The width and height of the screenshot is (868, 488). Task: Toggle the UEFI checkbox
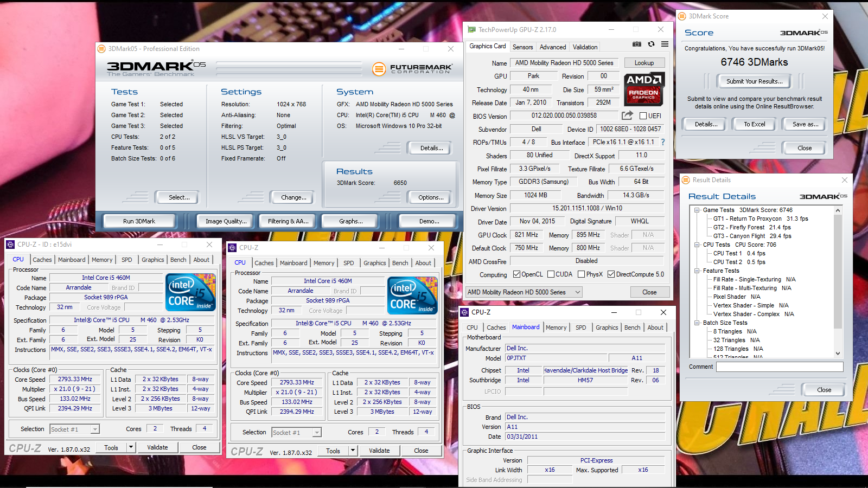click(643, 116)
